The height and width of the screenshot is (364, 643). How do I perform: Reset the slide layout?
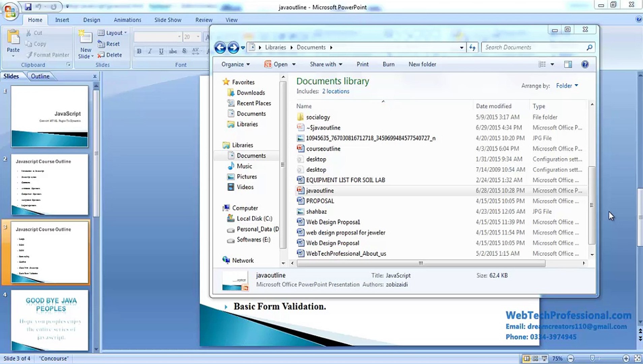tap(109, 44)
